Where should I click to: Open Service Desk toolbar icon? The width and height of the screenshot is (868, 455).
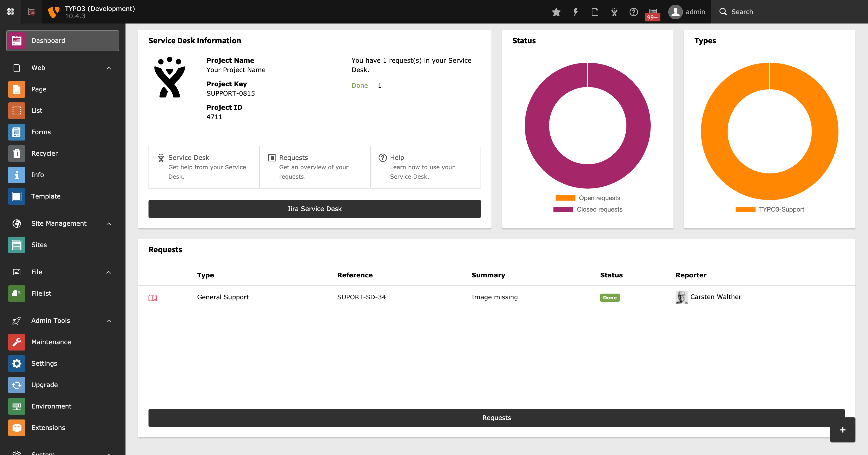point(614,12)
